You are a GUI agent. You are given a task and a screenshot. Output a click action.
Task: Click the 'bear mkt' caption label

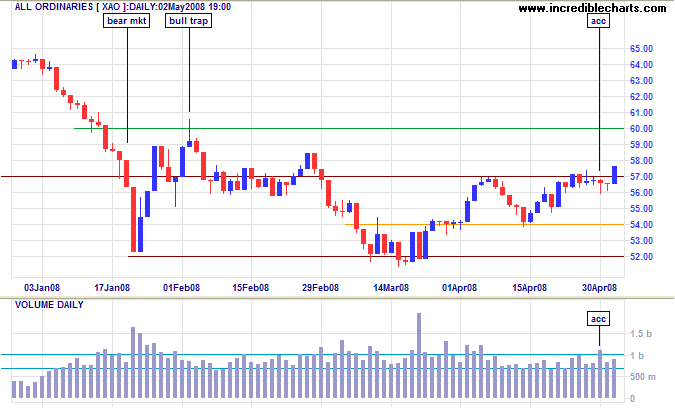pos(127,21)
